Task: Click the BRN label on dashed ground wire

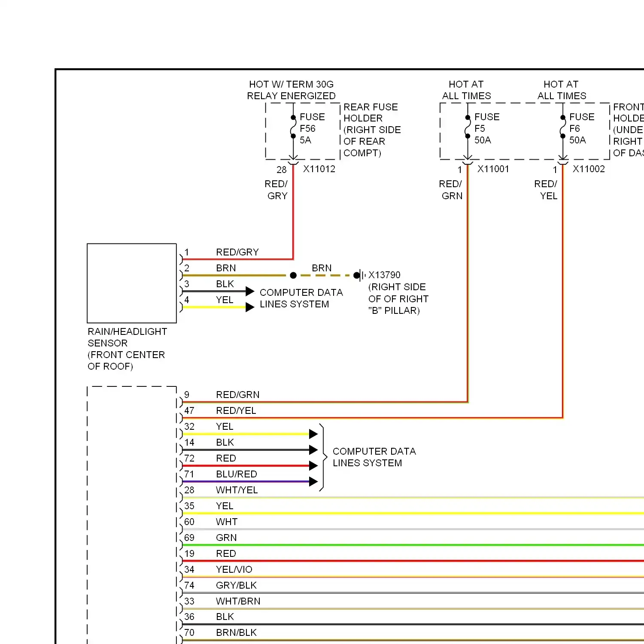Action: pyautogui.click(x=322, y=268)
